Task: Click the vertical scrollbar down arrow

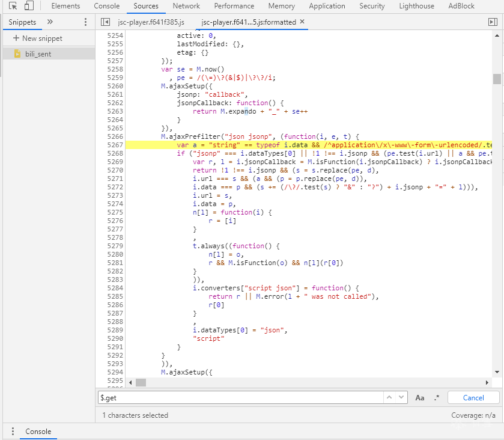Action: tap(497, 372)
